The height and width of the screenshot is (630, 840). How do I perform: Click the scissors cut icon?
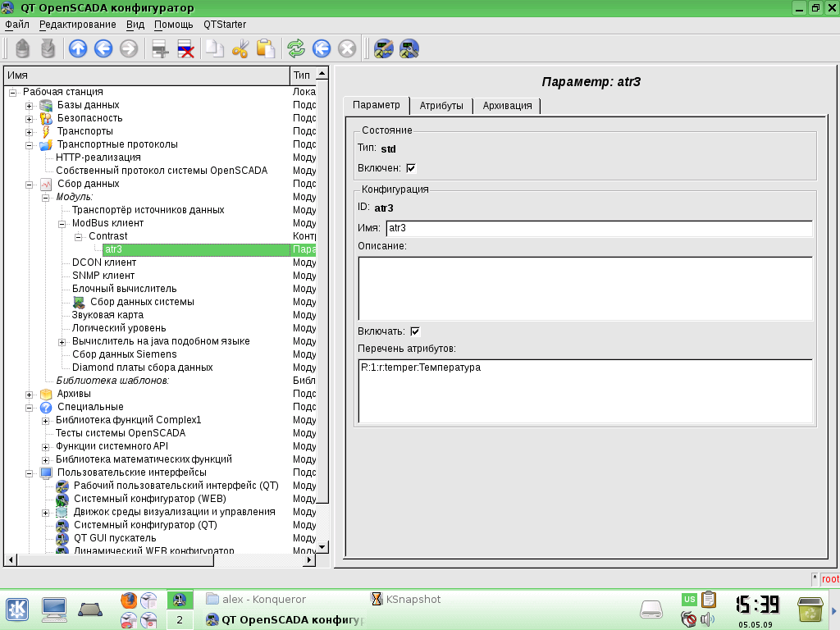pyautogui.click(x=240, y=49)
